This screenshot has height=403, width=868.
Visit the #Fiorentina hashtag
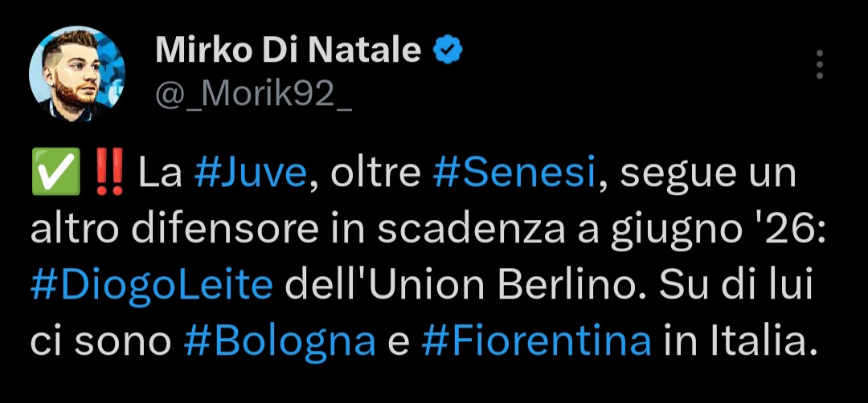coord(536,342)
